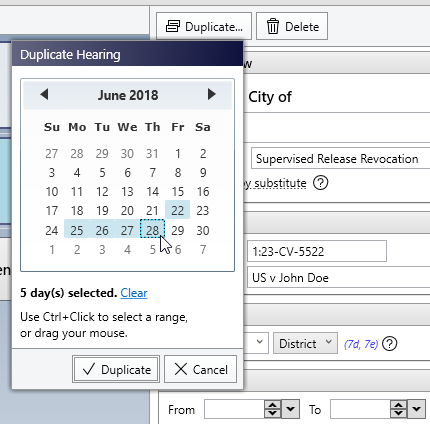Go to next month in calendar
The height and width of the screenshot is (424, 430).
coord(211,94)
